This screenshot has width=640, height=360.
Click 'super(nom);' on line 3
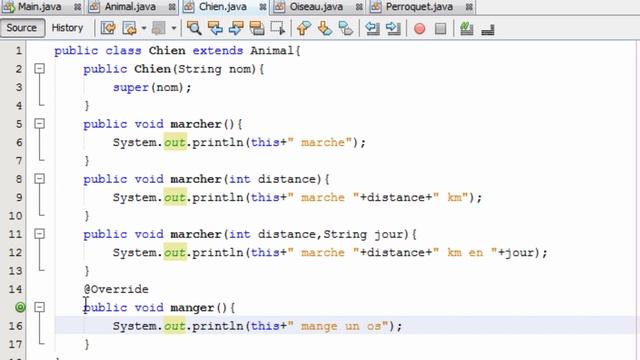click(152, 87)
